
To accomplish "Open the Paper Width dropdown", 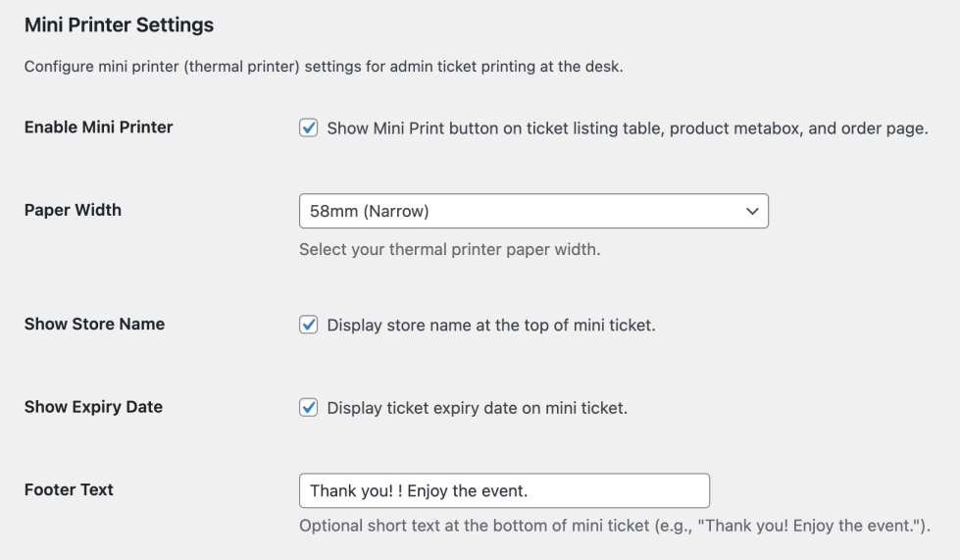I will [532, 211].
